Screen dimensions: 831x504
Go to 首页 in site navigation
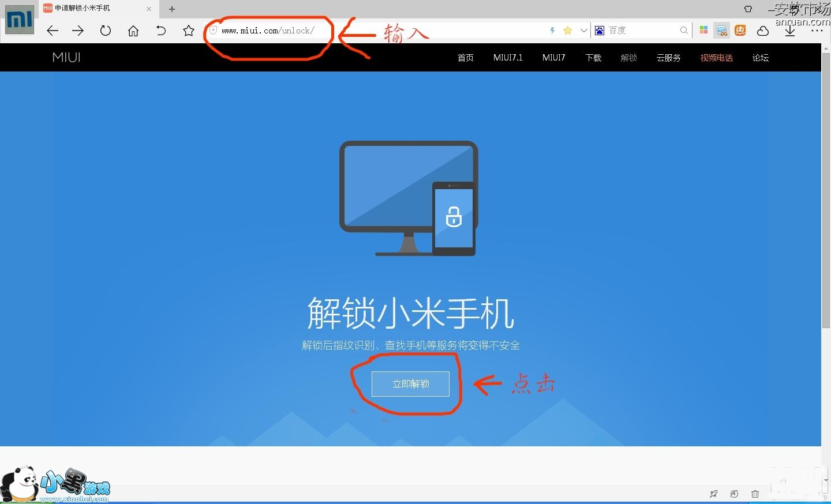pos(465,58)
